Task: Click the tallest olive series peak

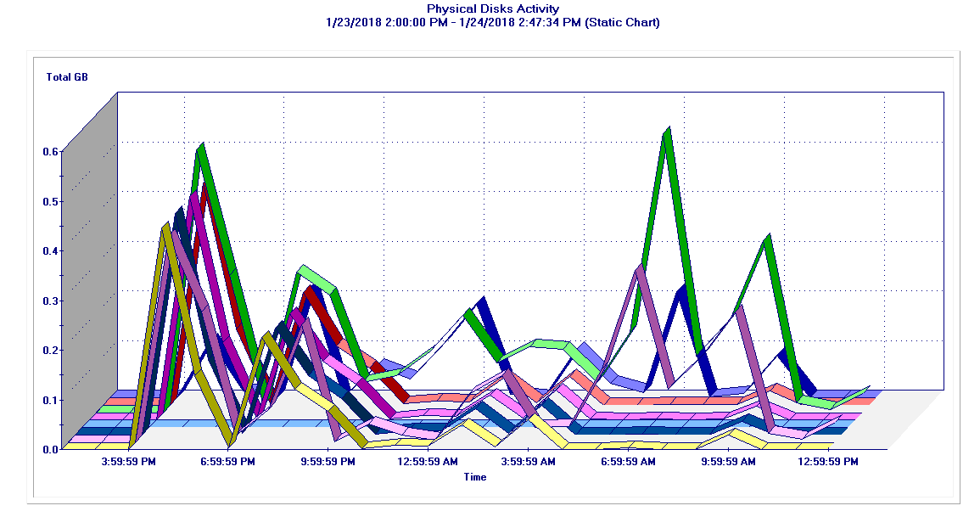Action: pos(167,228)
